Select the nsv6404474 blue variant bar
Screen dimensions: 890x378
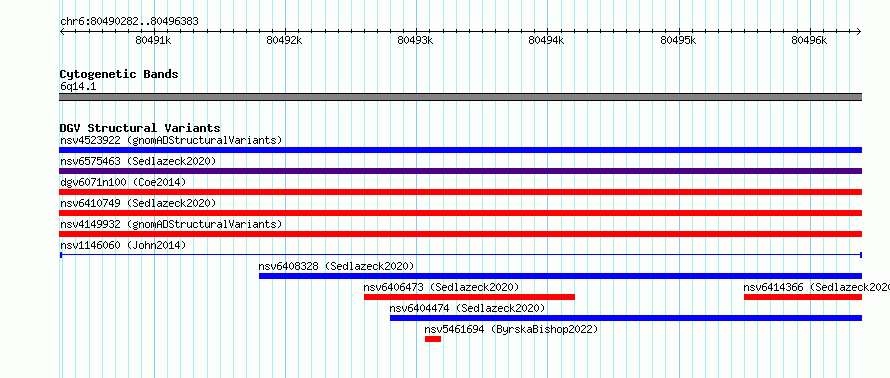tap(626, 318)
